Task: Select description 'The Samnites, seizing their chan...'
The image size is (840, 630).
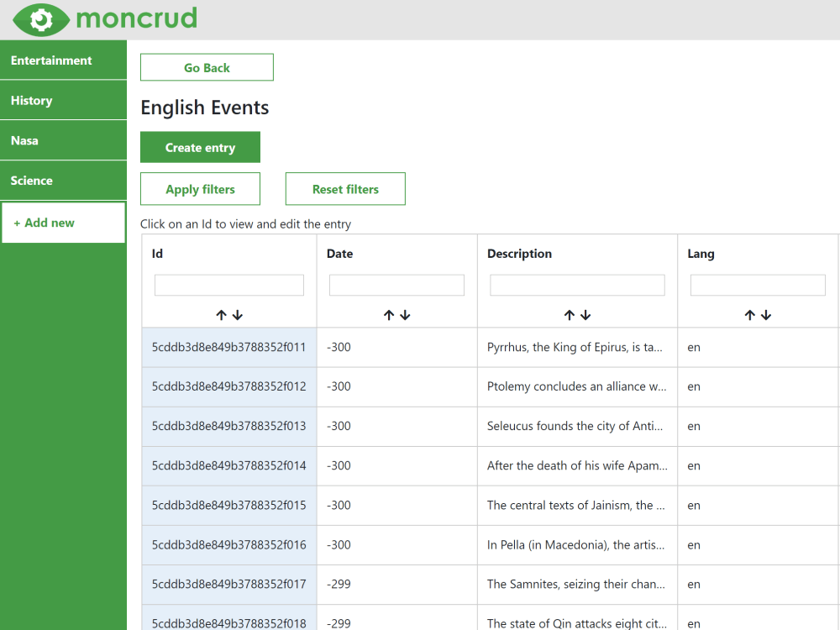Action: point(576,585)
